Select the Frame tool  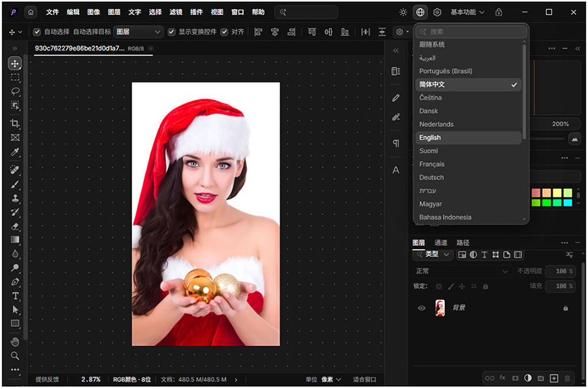[x=15, y=138]
